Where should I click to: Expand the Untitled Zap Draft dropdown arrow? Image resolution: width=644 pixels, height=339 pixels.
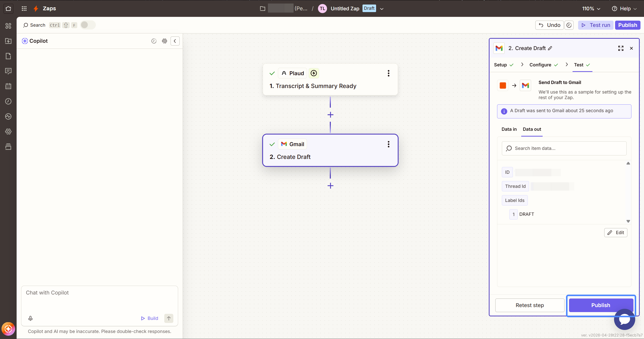tap(382, 9)
